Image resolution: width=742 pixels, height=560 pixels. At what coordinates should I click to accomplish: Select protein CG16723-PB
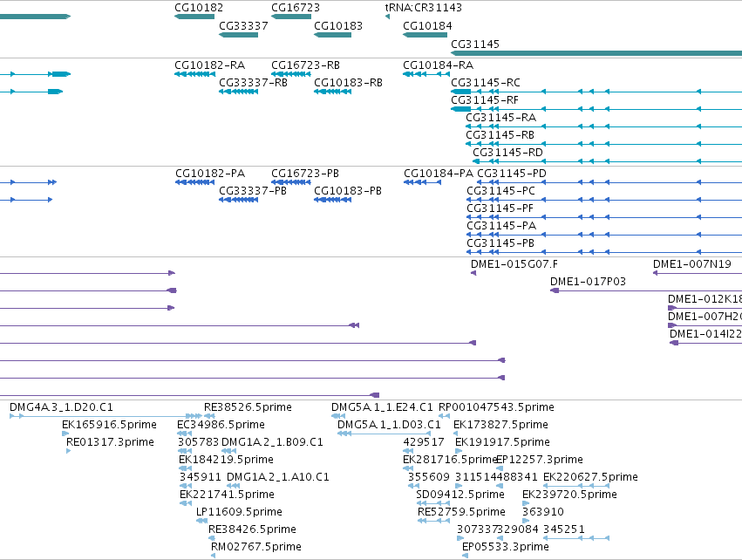pyautogui.click(x=291, y=182)
